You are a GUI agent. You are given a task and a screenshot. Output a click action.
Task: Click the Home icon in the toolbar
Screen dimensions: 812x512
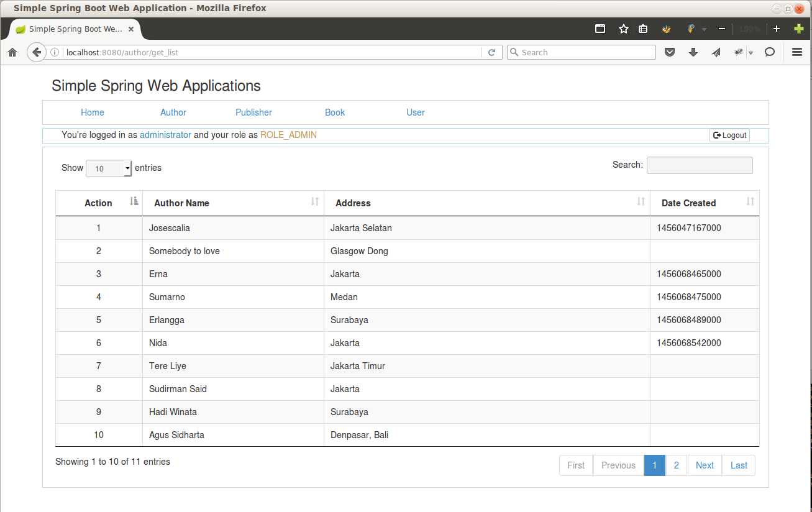[12, 52]
